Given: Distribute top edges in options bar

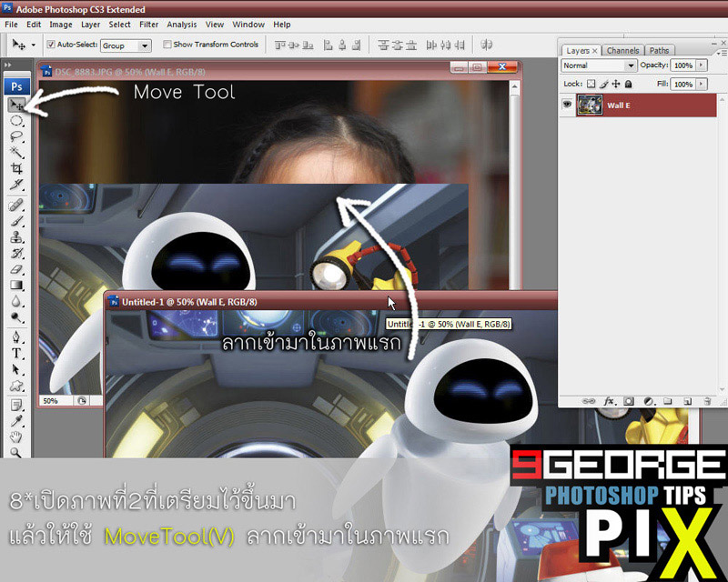Looking at the screenshot, I should (383, 45).
